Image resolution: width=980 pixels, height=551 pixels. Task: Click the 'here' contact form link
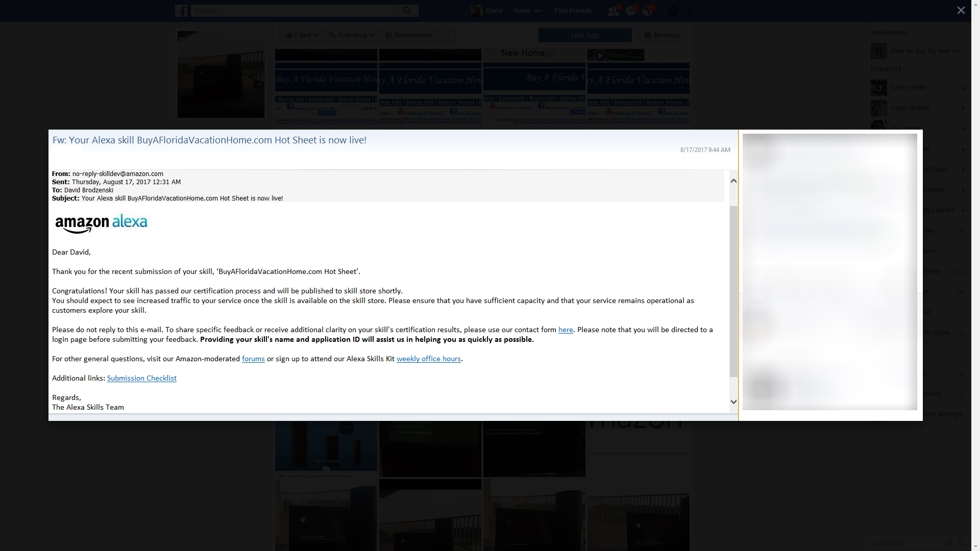pyautogui.click(x=566, y=330)
